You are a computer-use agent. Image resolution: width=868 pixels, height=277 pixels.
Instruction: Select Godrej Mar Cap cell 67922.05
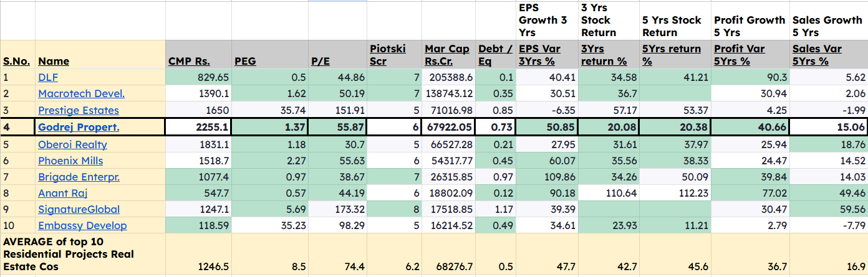pos(448,127)
